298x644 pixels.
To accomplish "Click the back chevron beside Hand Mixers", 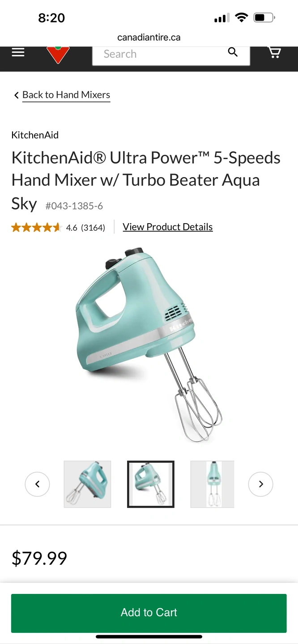I will (x=17, y=95).
